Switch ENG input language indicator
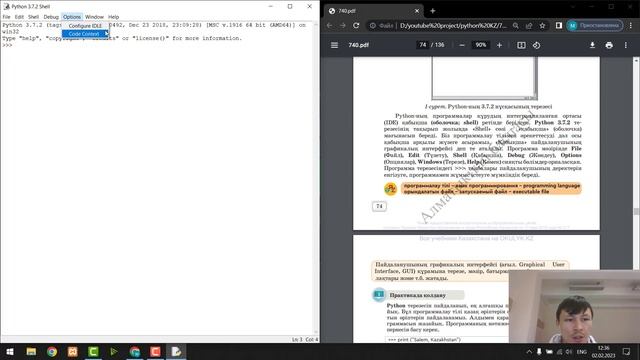 click(x=582, y=351)
